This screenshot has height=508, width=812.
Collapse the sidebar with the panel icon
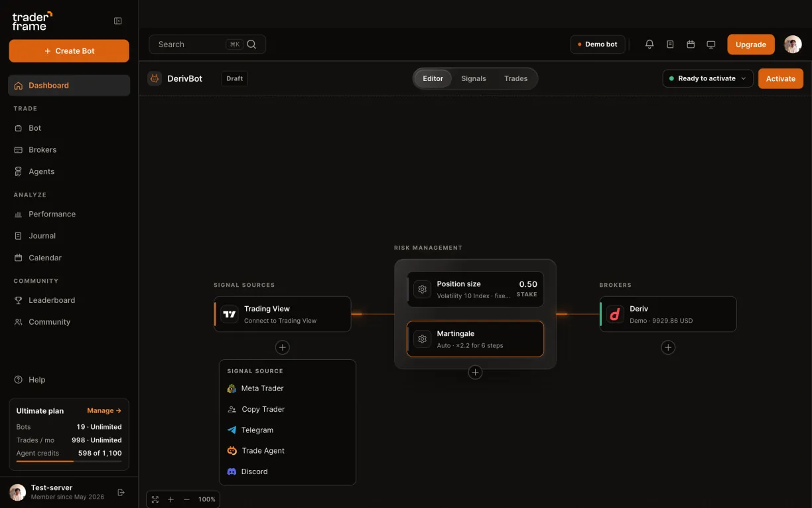click(118, 21)
